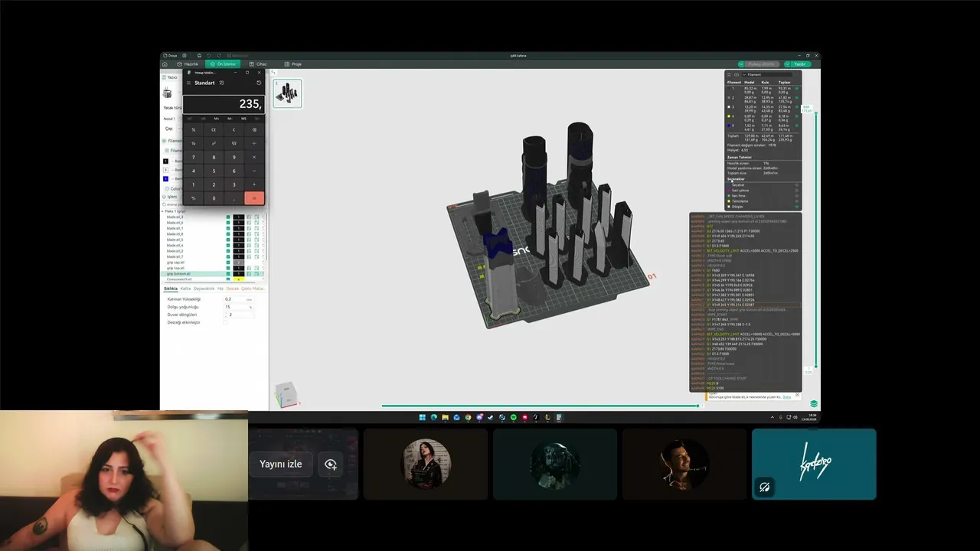
Task: Collapse the Plaka 1 tree node
Action: (163, 211)
